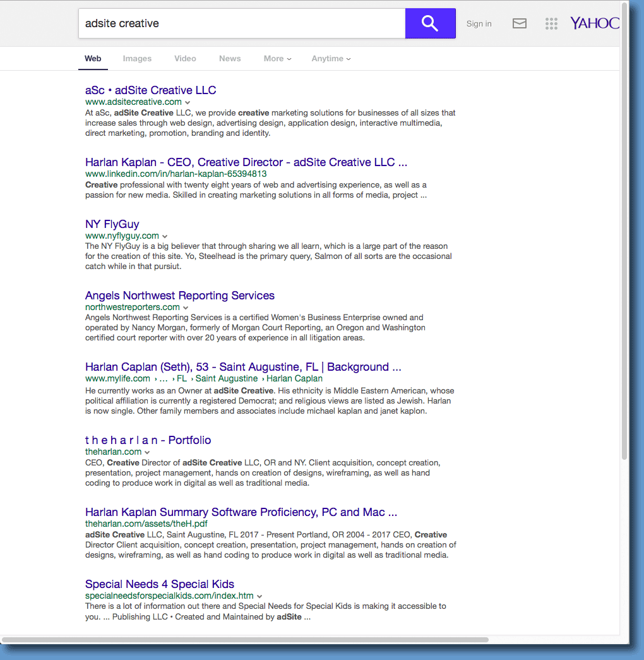The image size is (644, 660).
Task: Open the Yahoo Mail envelope icon
Action: coord(520,23)
